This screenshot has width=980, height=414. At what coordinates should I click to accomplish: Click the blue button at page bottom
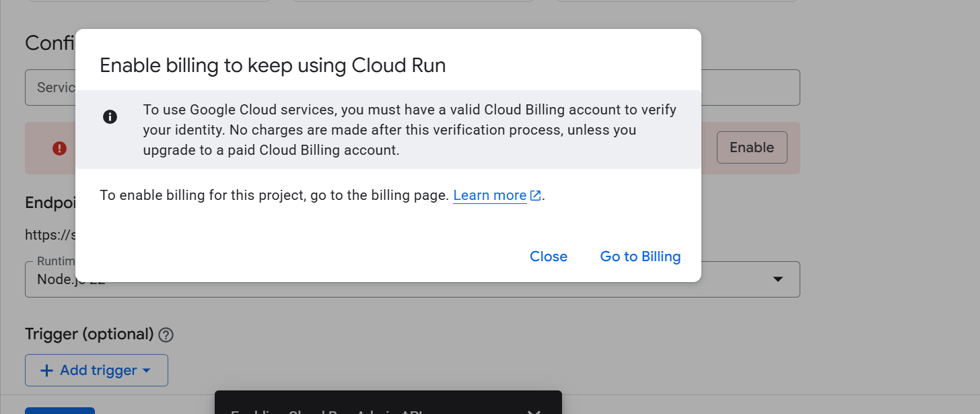click(x=60, y=411)
